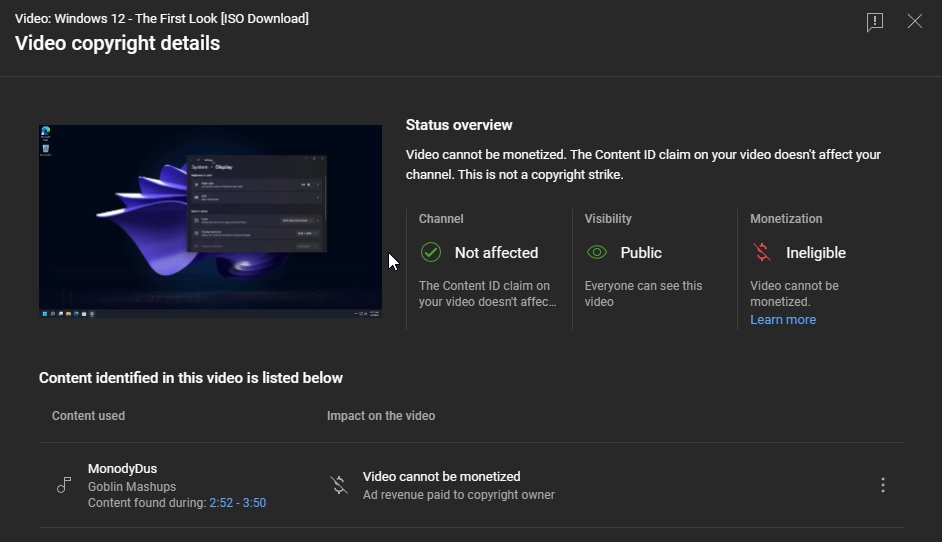Image resolution: width=942 pixels, height=542 pixels.
Task: Select the MonodyDus content title
Action: [x=123, y=469]
